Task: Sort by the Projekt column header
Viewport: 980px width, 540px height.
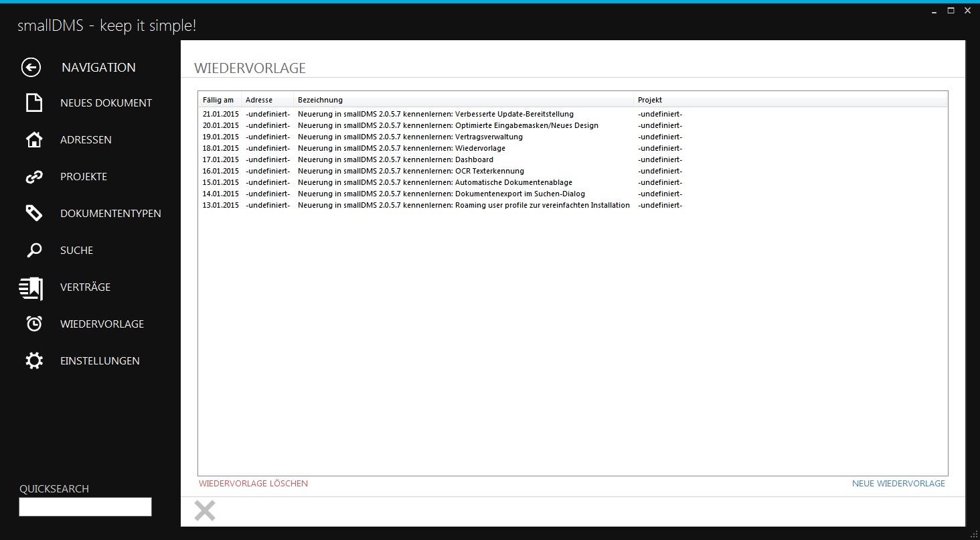Action: pos(791,100)
